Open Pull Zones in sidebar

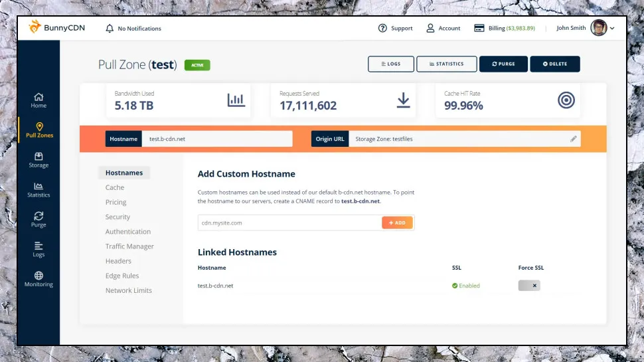(x=39, y=130)
